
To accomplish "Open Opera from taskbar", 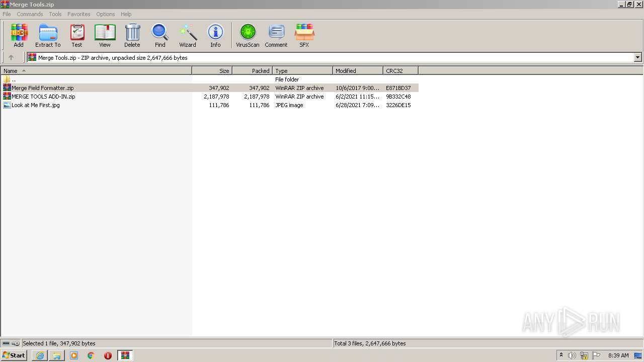I will click(x=108, y=355).
